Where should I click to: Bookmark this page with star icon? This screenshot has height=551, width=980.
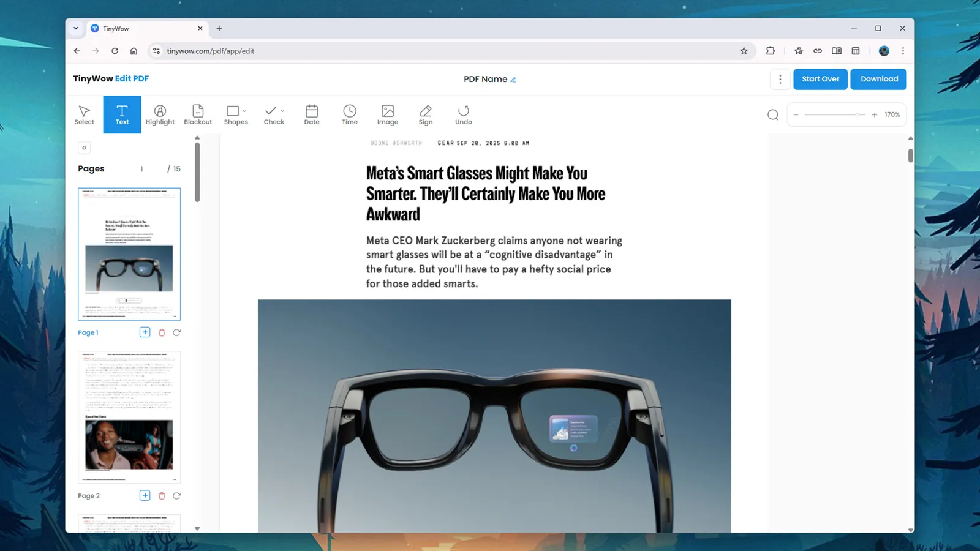[744, 51]
